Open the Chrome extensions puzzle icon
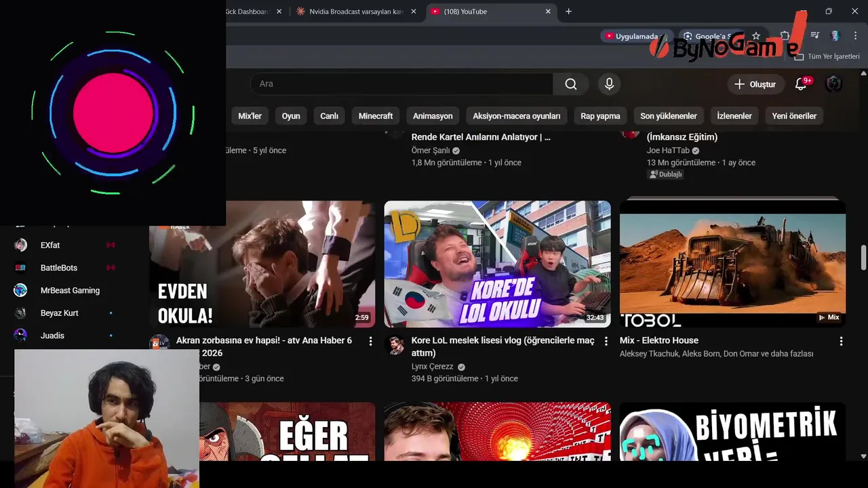 (785, 36)
